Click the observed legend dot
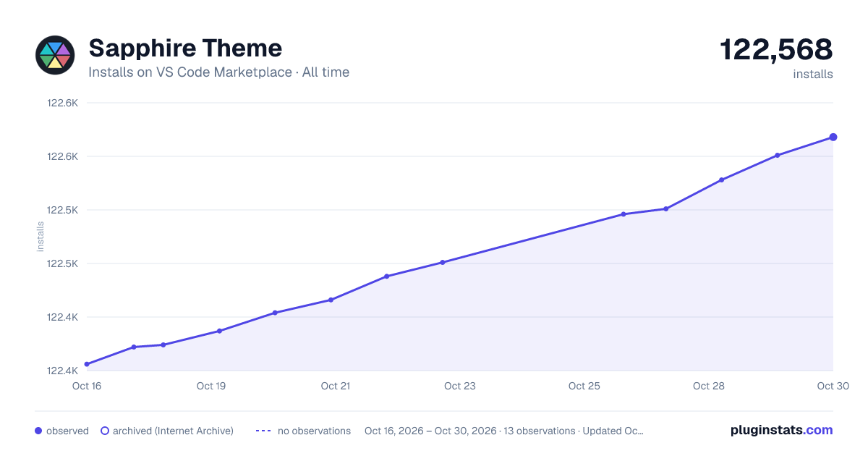The height and width of the screenshot is (456, 868). click(x=38, y=431)
